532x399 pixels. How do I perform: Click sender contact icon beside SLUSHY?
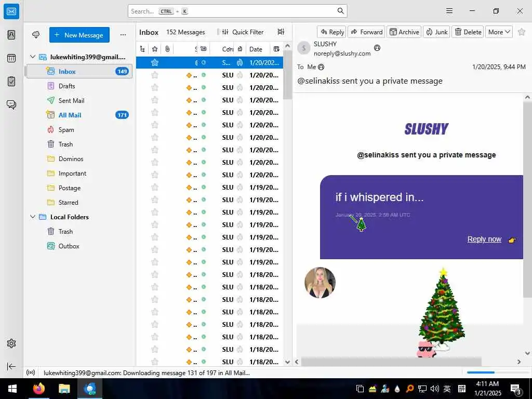[377, 48]
